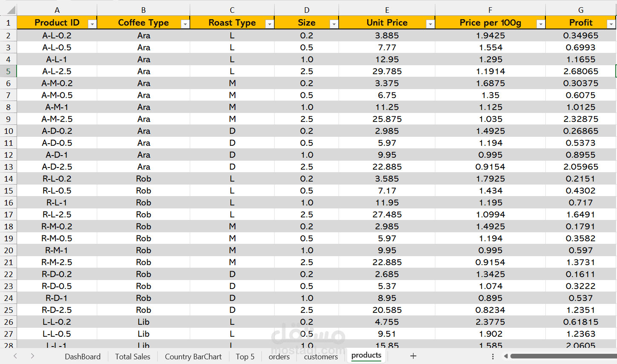
Task: Select the Top 5 sheet tab
Action: coord(245,357)
